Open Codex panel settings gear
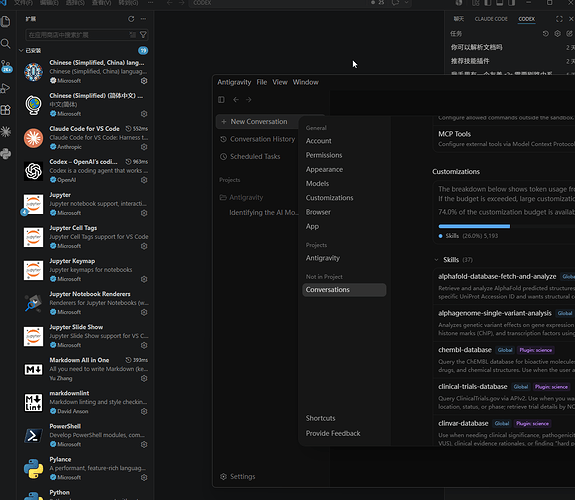Viewport: 575px width, 500px height. click(x=557, y=33)
